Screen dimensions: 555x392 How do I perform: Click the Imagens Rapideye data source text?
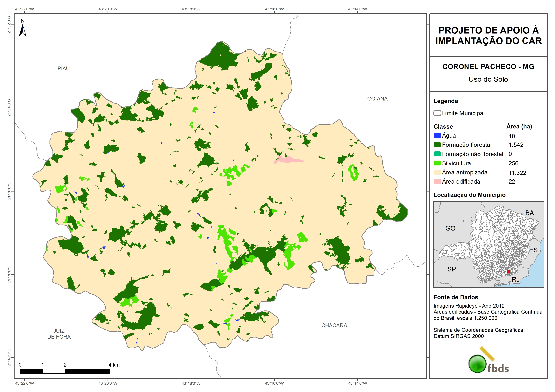click(x=469, y=306)
